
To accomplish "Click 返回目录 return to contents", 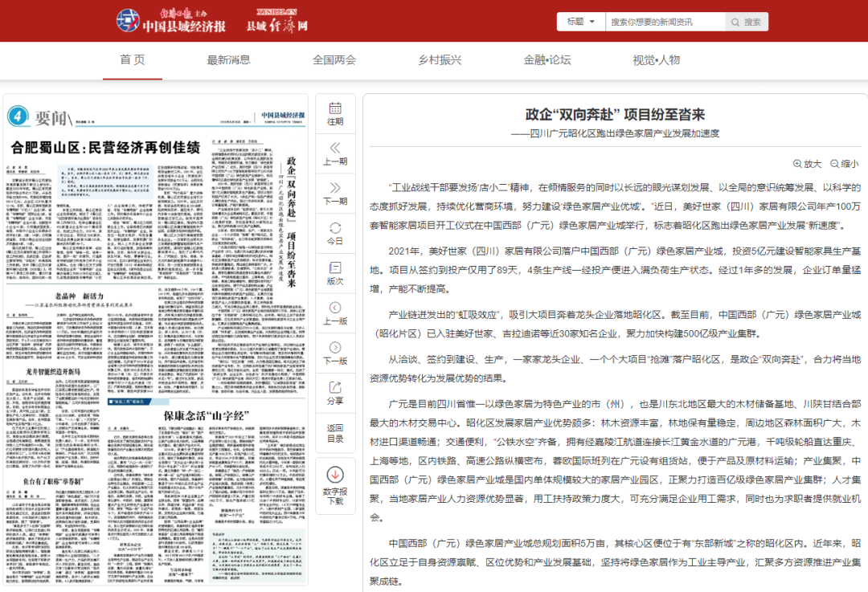I will 335,433.
